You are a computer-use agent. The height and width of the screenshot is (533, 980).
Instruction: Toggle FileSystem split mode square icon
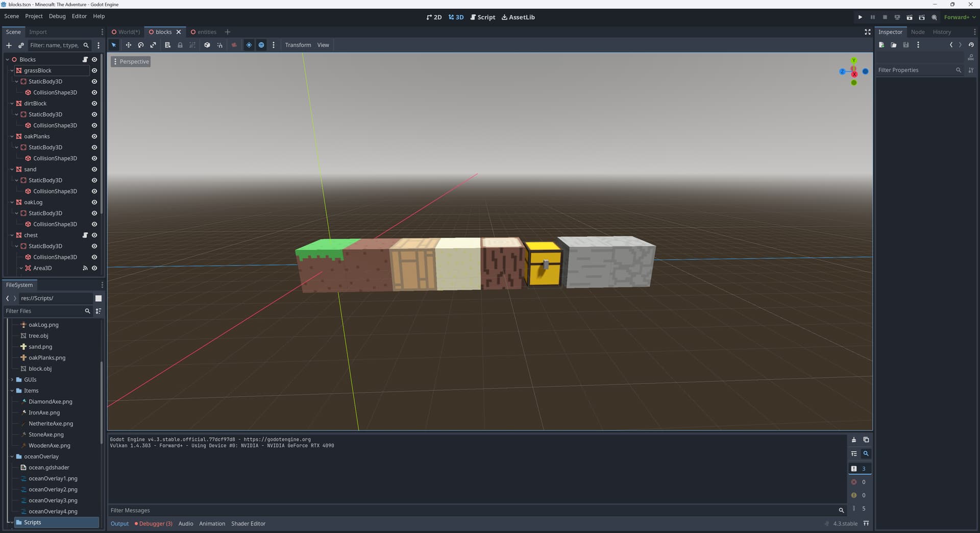pyautogui.click(x=99, y=298)
